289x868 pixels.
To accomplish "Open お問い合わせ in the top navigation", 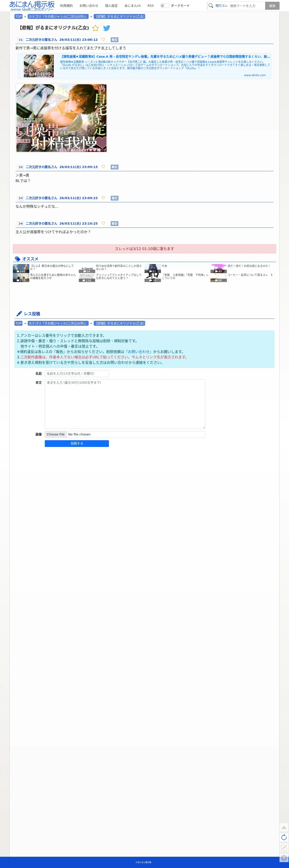I will (89, 6).
